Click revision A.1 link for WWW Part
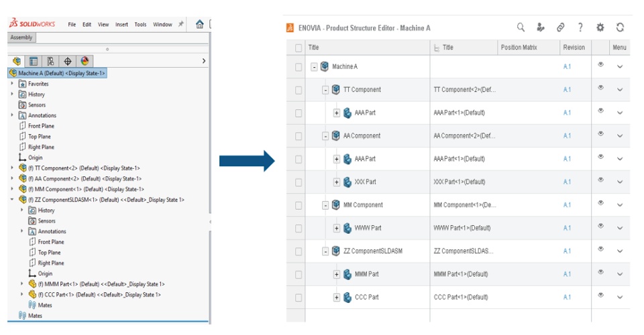This screenshot has height=335, width=644. tap(568, 228)
